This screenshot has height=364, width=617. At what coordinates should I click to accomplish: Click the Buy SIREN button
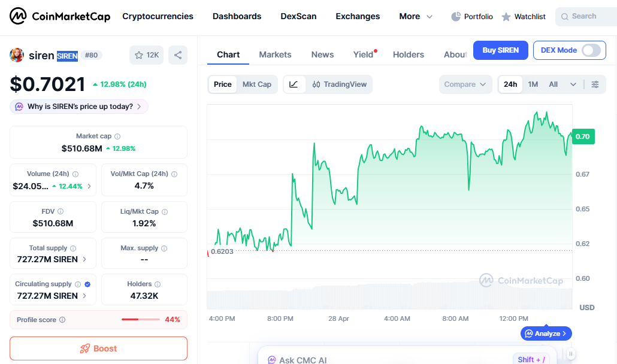click(x=500, y=50)
